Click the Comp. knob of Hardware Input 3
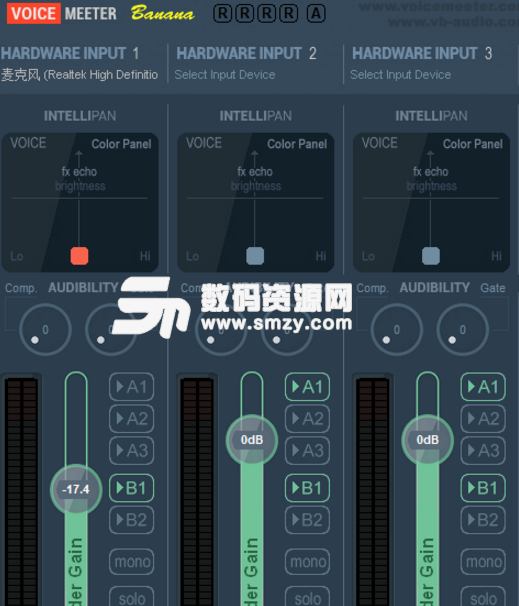The height and width of the screenshot is (606, 519). click(396, 330)
